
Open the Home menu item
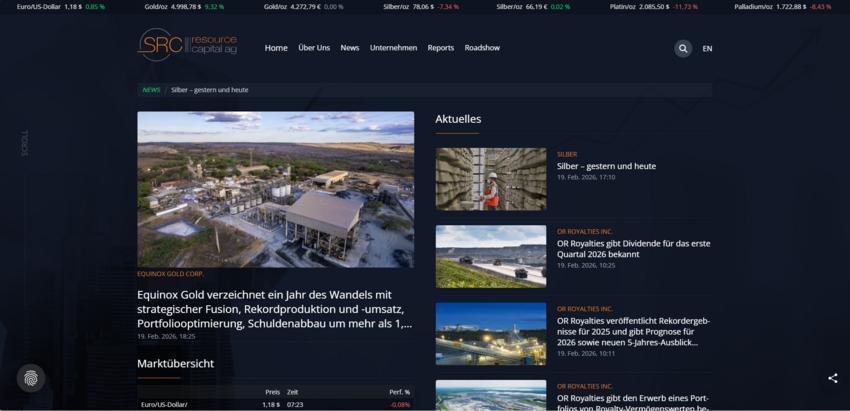point(276,48)
